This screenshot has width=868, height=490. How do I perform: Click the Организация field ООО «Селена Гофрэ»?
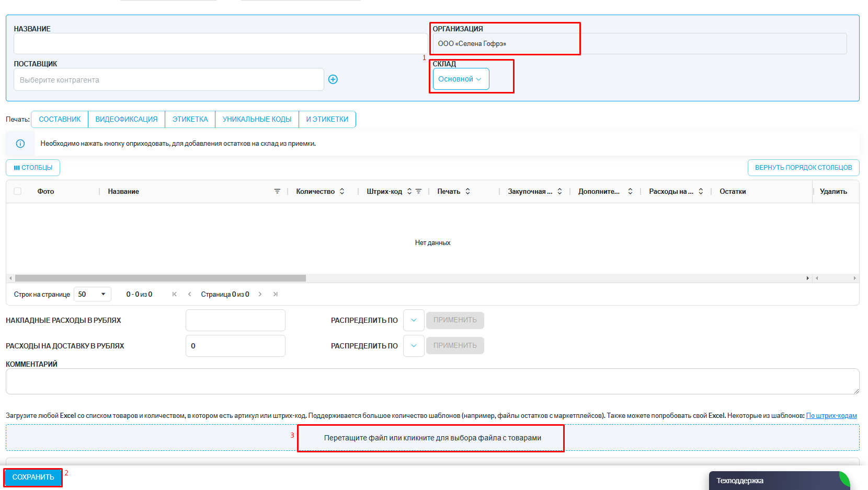coord(639,43)
